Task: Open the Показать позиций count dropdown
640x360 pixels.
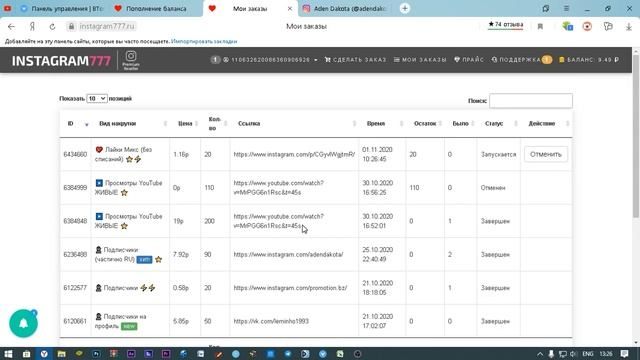Action: [x=97, y=99]
